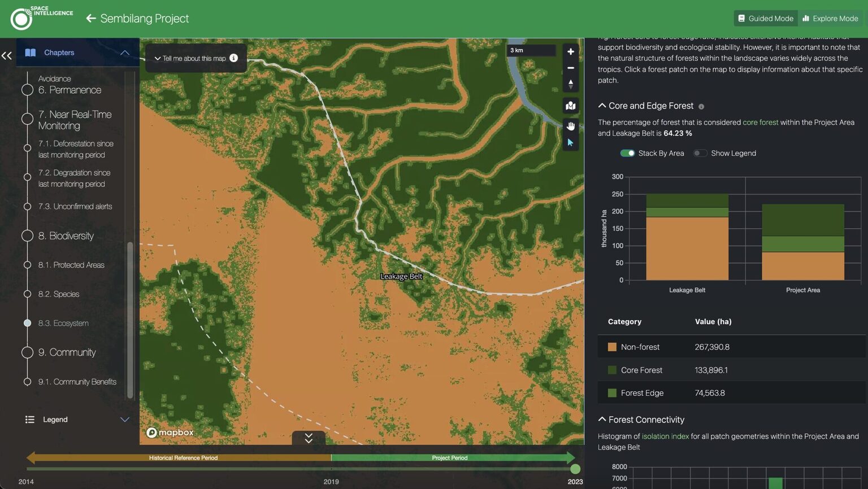Click the Forest Edge green swatch
The image size is (868, 489).
click(x=612, y=393)
